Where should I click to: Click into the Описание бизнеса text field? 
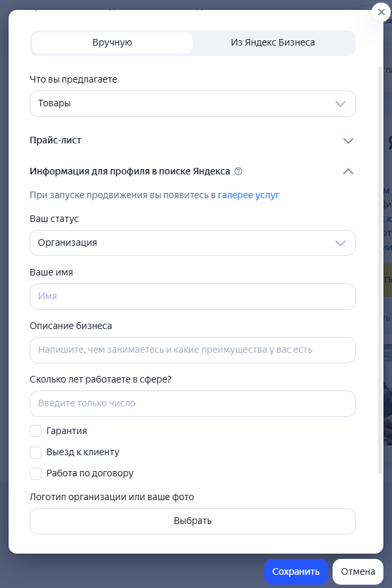tap(193, 350)
